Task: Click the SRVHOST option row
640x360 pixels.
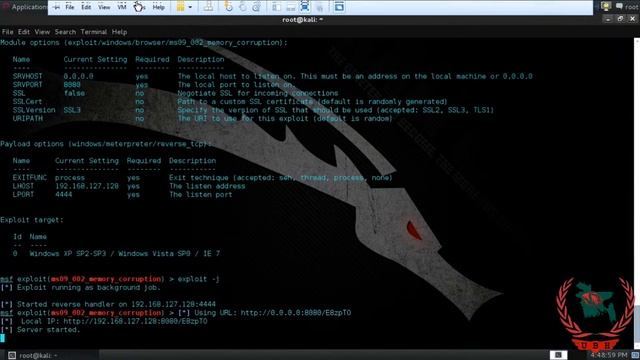Action: pos(272,76)
